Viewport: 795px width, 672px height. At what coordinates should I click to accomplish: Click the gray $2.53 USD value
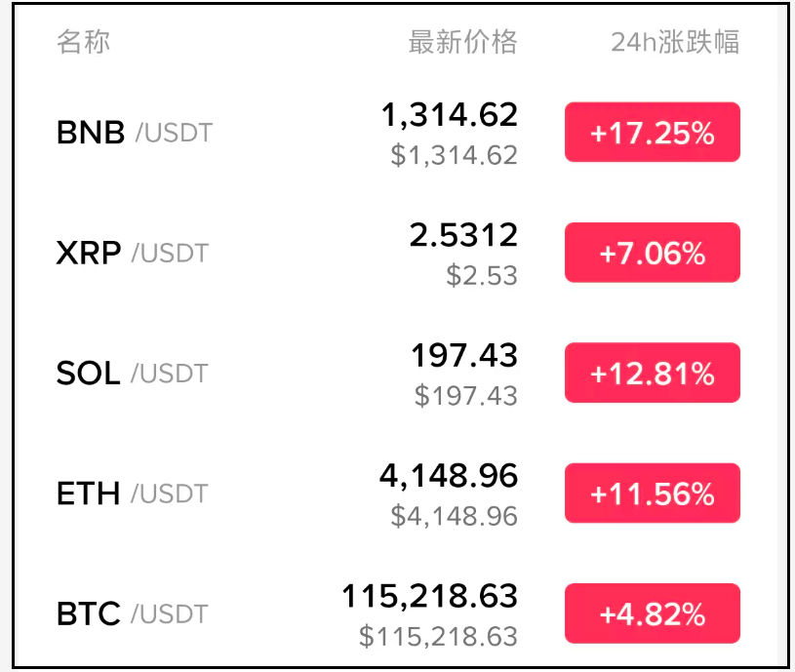[x=482, y=276]
